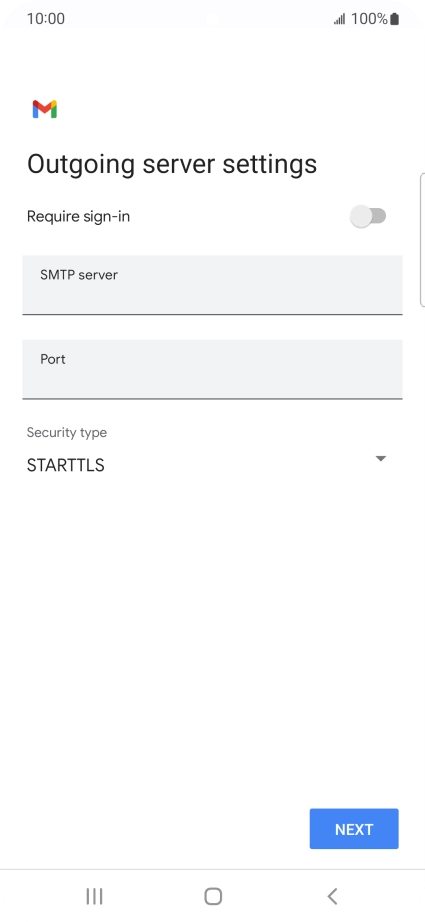Tap the edge panel handle on right side
This screenshot has height=922, width=425.
[422, 240]
